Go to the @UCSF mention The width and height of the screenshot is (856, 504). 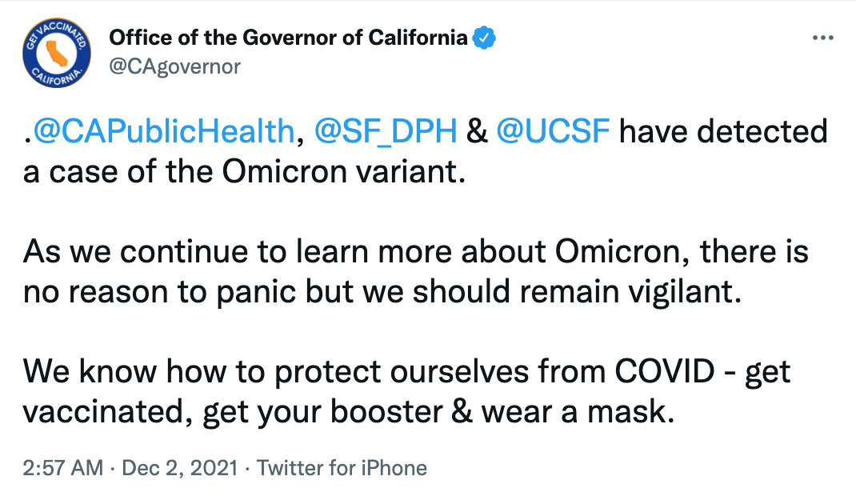click(x=554, y=132)
